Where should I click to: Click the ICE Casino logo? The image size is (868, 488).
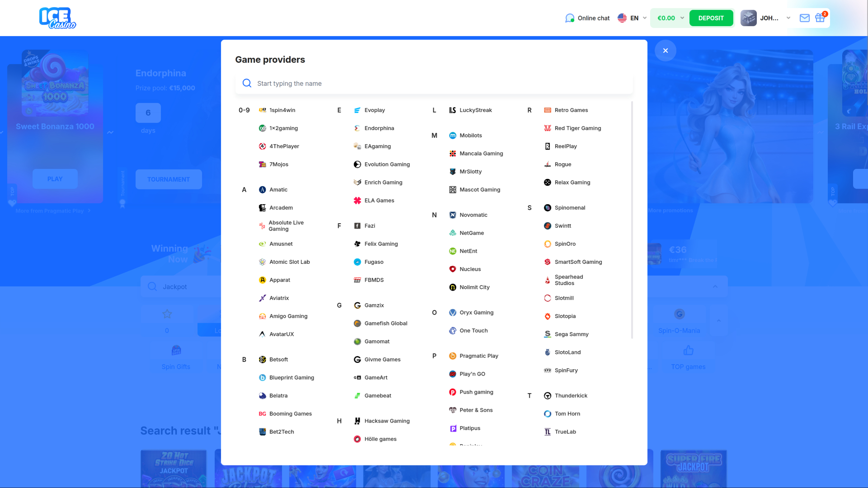(57, 18)
